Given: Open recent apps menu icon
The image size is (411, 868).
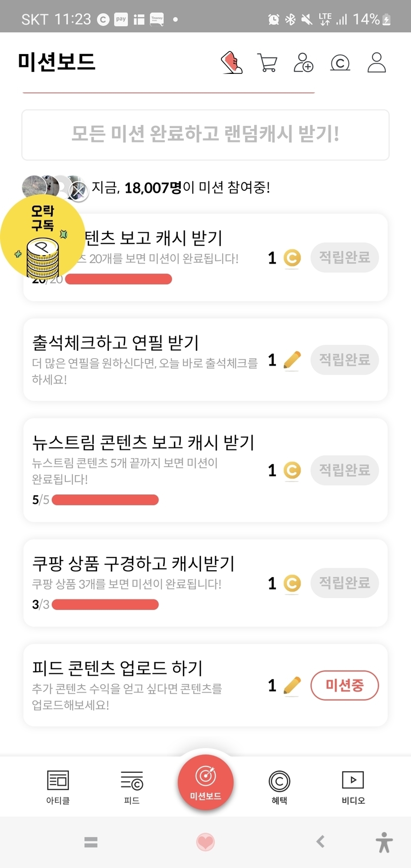Looking at the screenshot, I should pyautogui.click(x=91, y=842).
